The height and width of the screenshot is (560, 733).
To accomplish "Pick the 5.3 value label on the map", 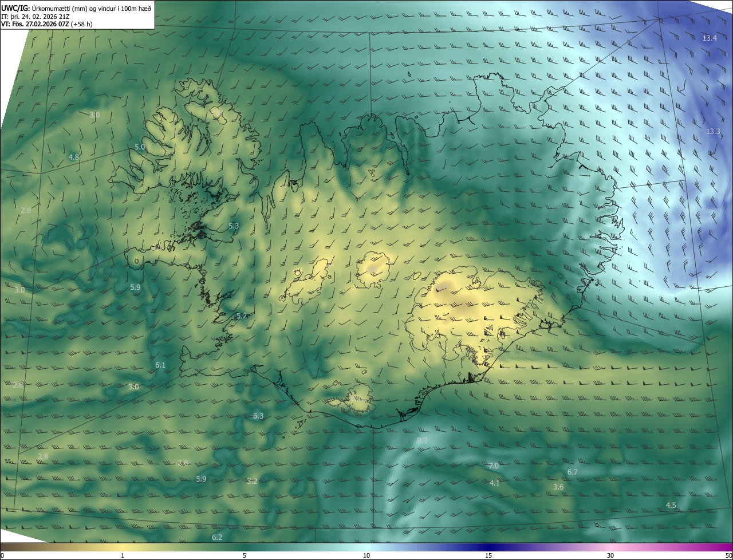I will [x=234, y=226].
